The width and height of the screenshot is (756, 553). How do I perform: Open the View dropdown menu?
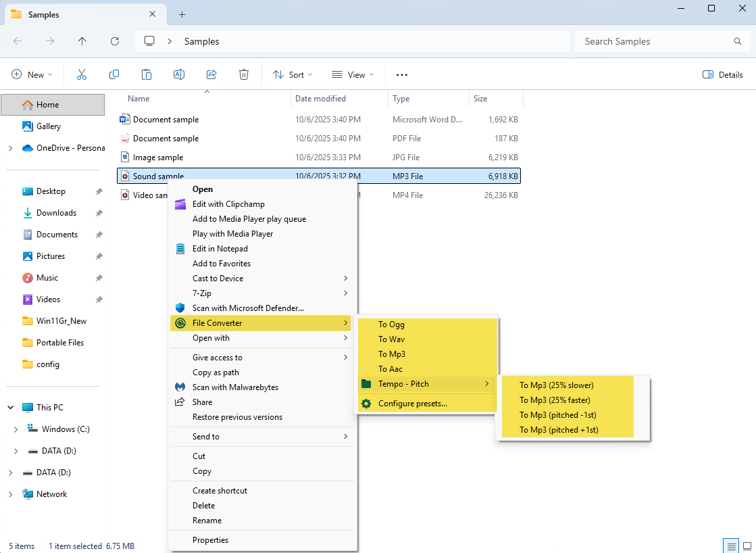click(x=353, y=74)
